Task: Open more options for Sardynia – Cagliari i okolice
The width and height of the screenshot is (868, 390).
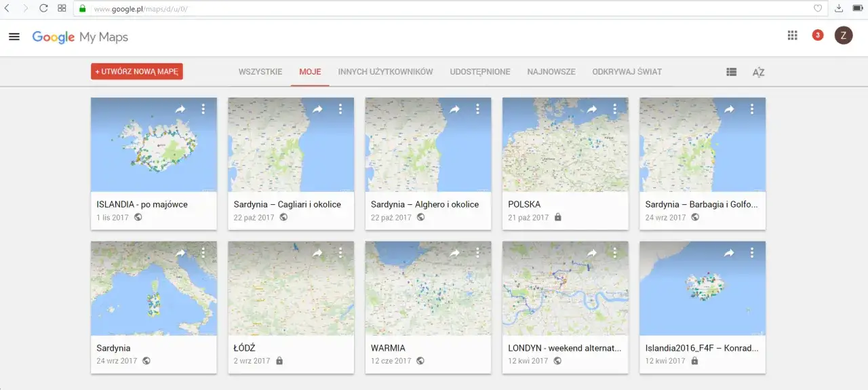Action: tap(340, 109)
